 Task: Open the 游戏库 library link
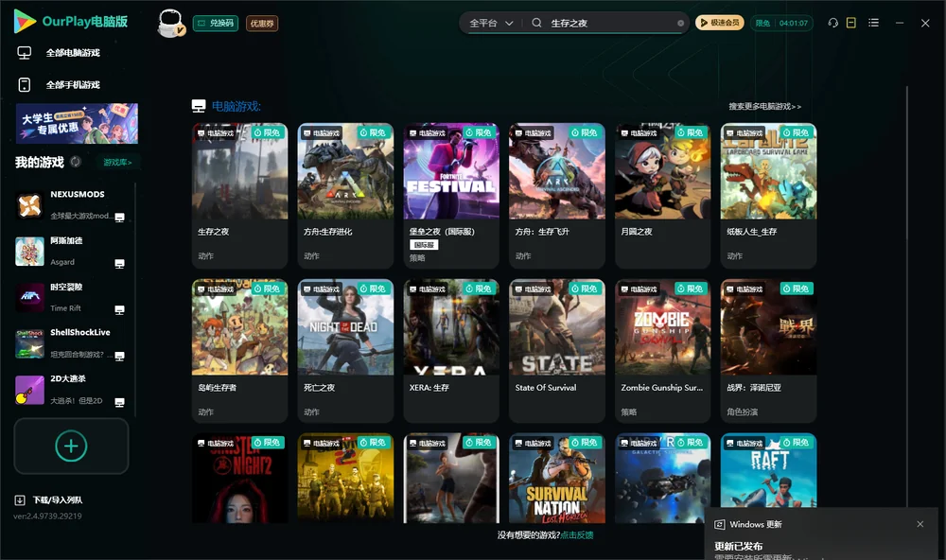pyautogui.click(x=117, y=163)
